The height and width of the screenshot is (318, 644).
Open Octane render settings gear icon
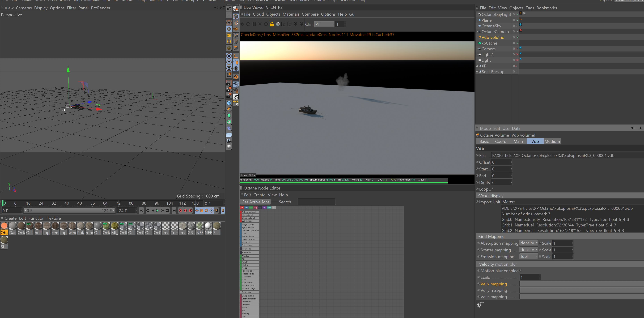click(266, 24)
